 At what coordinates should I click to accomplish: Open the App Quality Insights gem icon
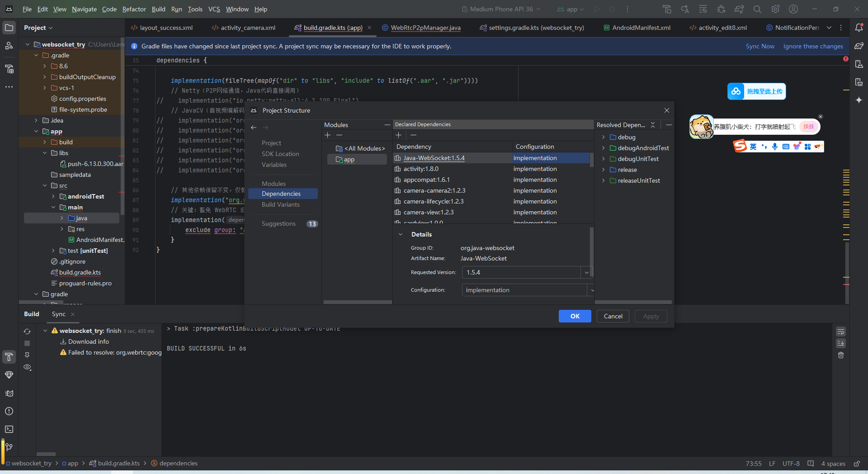pos(9,375)
